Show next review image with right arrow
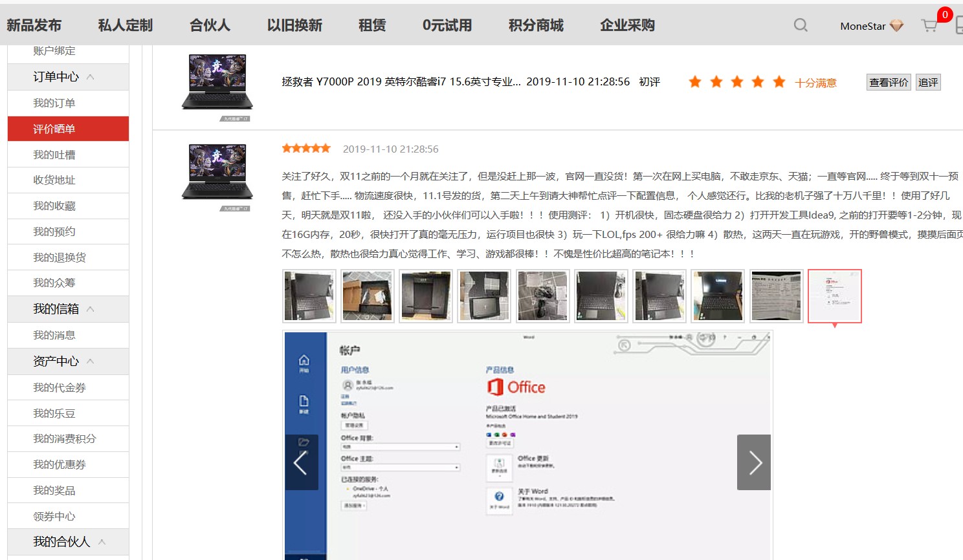This screenshot has width=963, height=560. (754, 462)
